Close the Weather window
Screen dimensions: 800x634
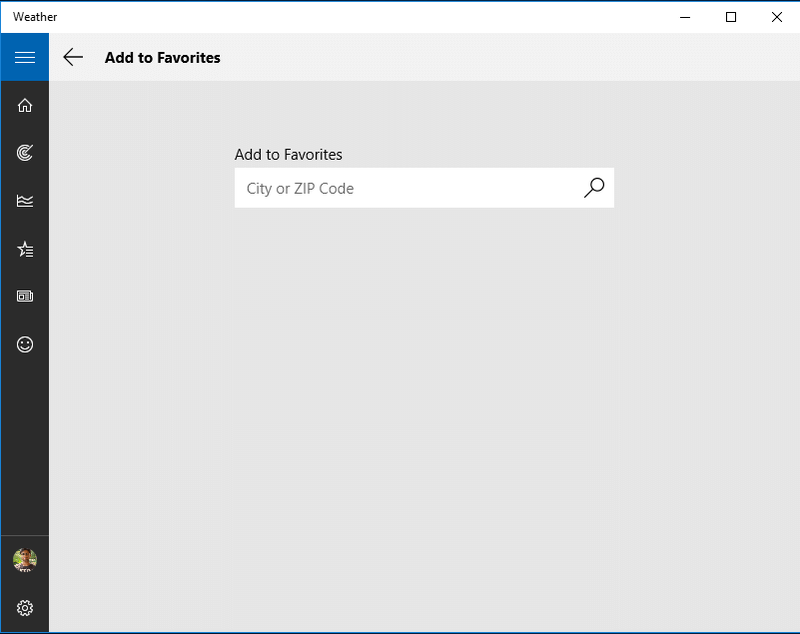coord(777,17)
